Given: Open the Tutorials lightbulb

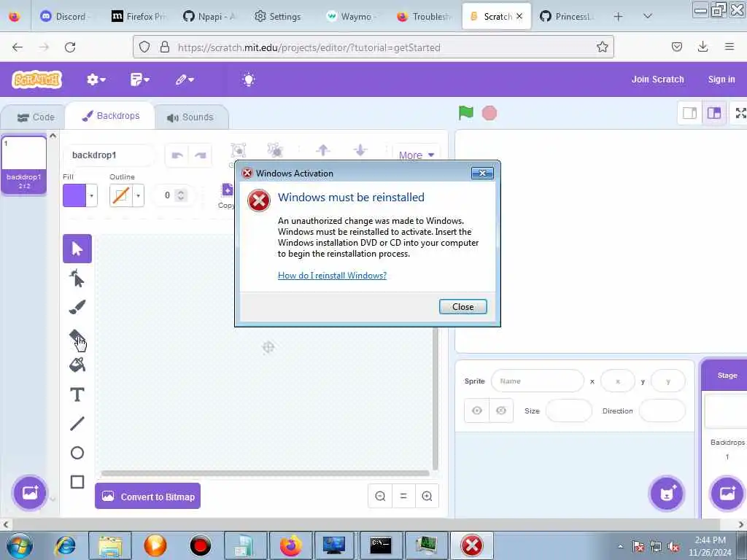Looking at the screenshot, I should pos(249,79).
